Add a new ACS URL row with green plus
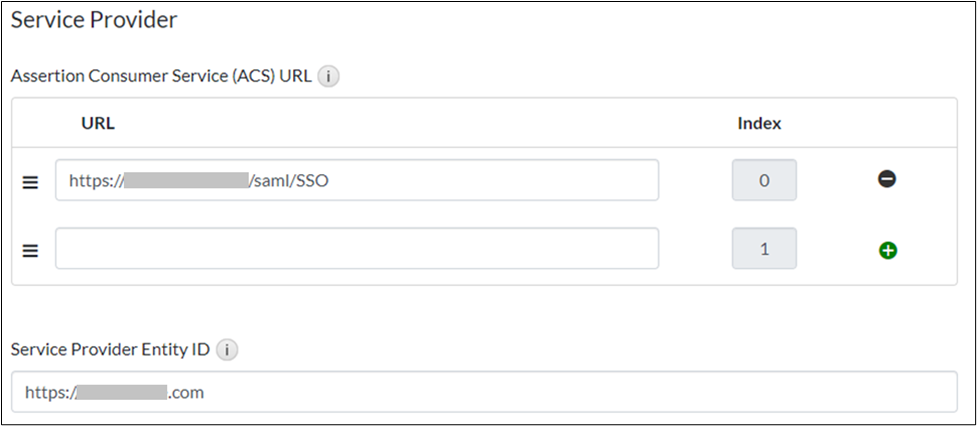Screen dimensions: 977x426 (x=887, y=250)
